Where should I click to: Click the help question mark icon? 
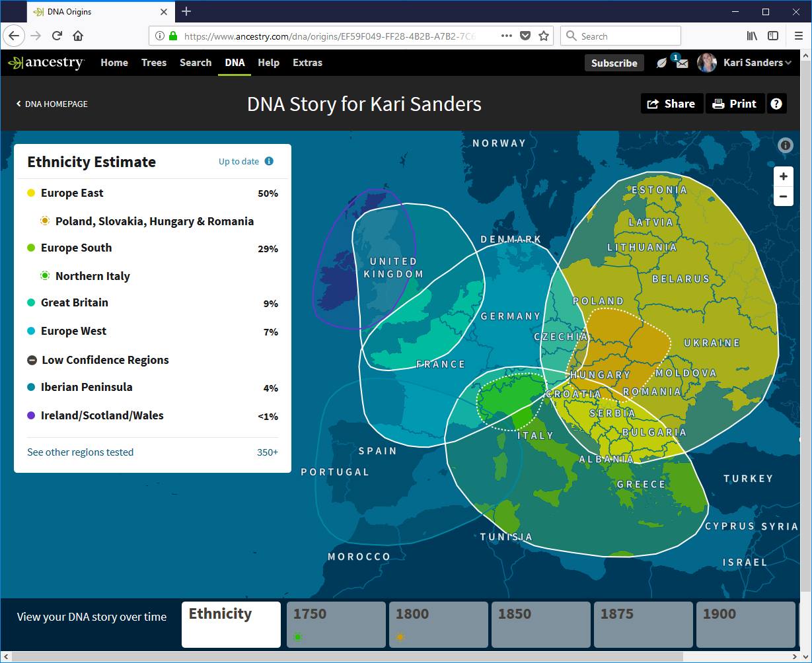776,104
